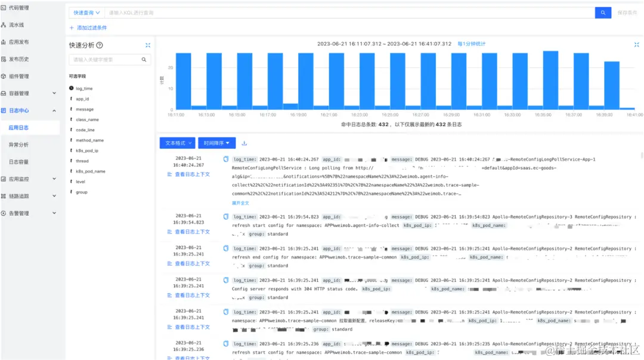The height and width of the screenshot is (360, 644).
Task: Select 异常分析 submenu item
Action: pyautogui.click(x=19, y=145)
